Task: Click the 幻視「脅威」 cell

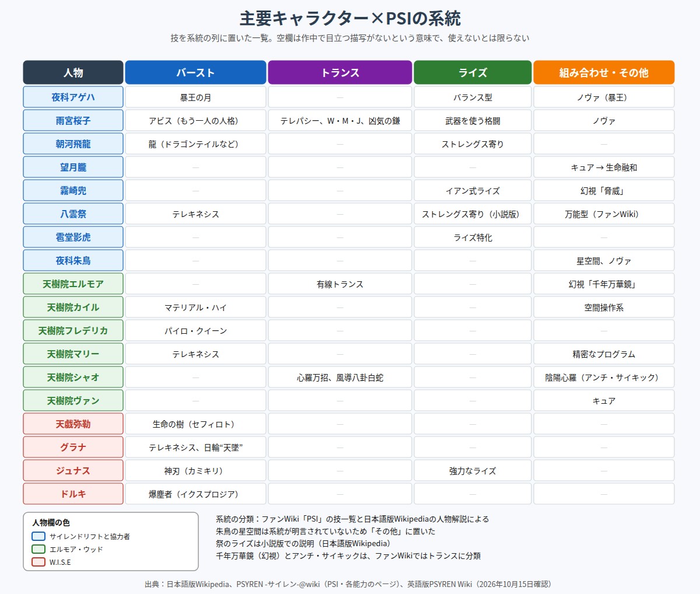Action: (x=604, y=190)
